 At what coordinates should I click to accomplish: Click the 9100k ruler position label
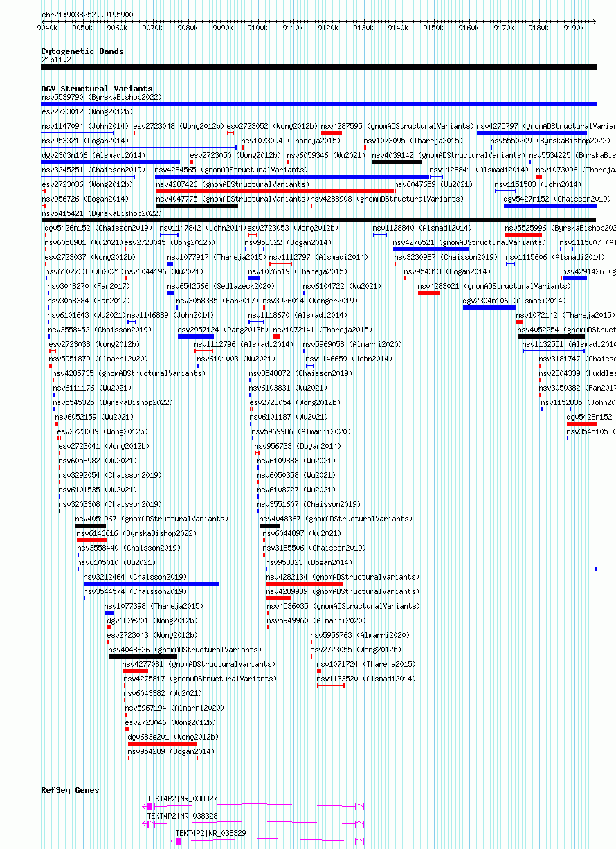257,28
